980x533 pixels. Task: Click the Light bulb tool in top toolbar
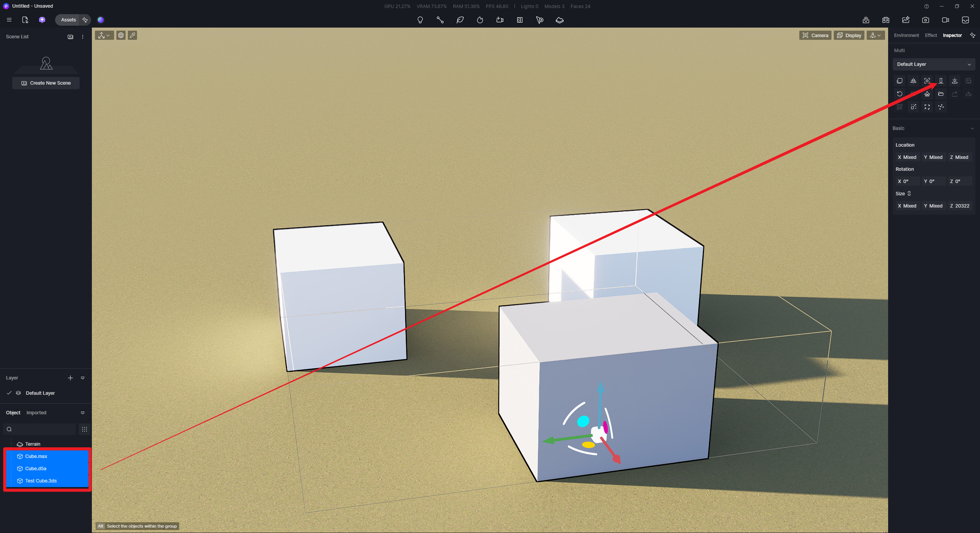[x=420, y=20]
